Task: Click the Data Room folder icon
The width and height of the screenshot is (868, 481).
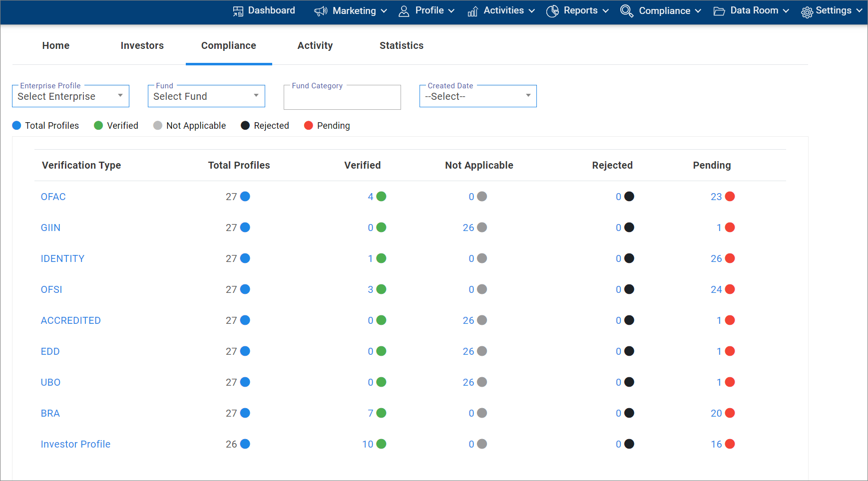Action: pyautogui.click(x=719, y=11)
